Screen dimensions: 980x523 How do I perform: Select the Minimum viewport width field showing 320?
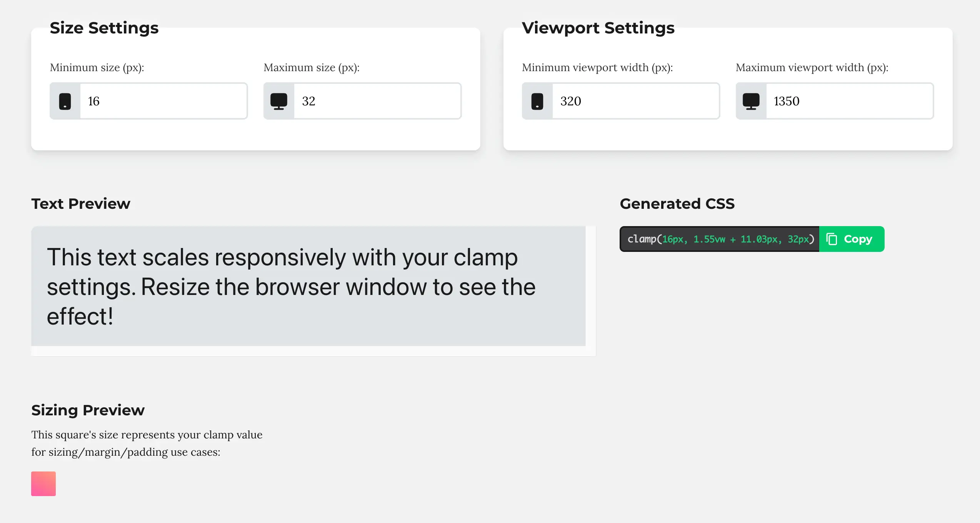pos(635,101)
